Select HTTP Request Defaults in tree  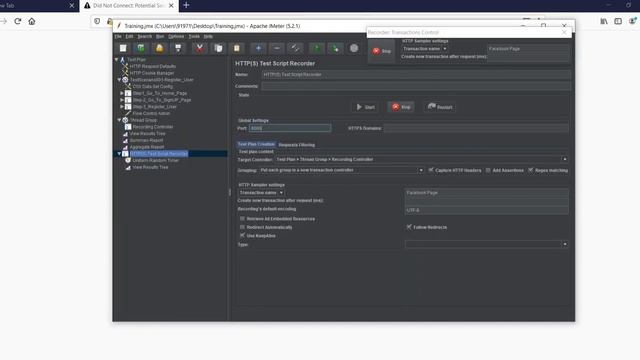tap(153, 66)
